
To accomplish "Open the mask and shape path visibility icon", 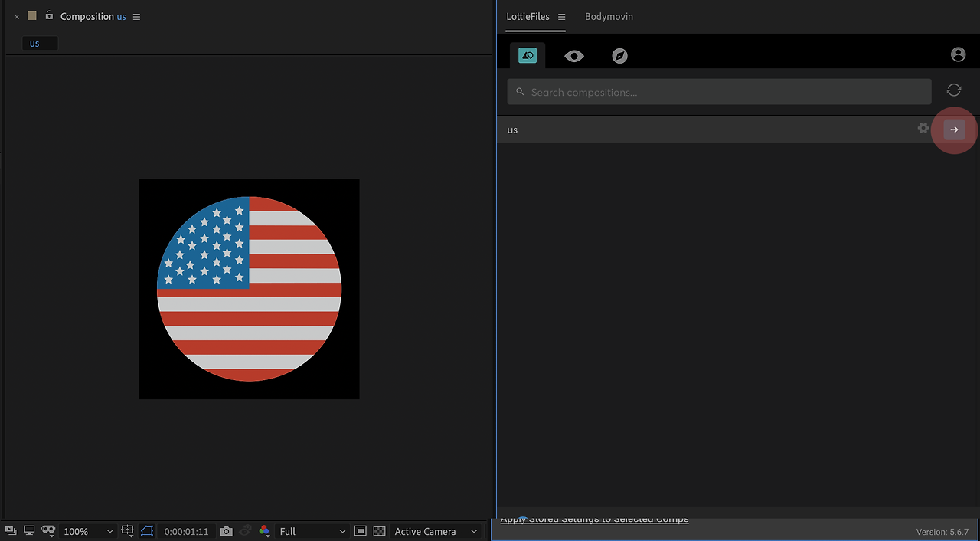I will [48, 531].
